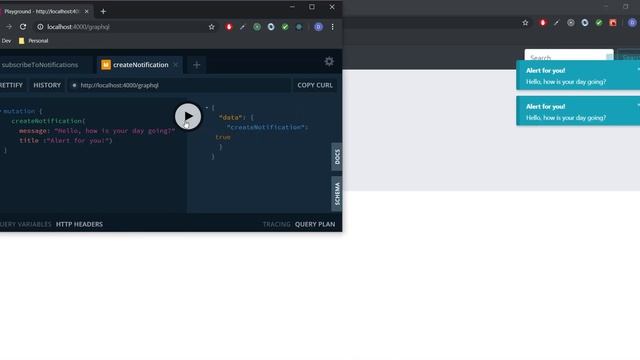The height and width of the screenshot is (360, 640).
Task: Click the dark teal extension icon
Action: 299,27
